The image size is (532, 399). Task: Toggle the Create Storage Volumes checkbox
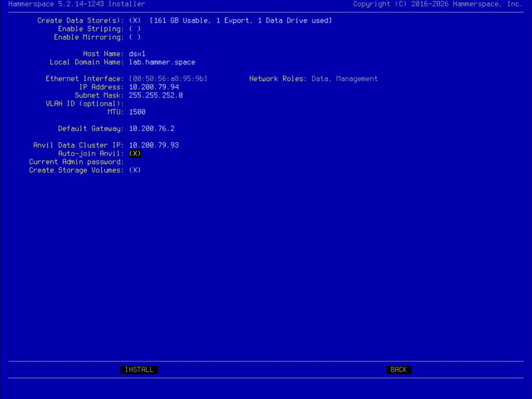coord(135,170)
